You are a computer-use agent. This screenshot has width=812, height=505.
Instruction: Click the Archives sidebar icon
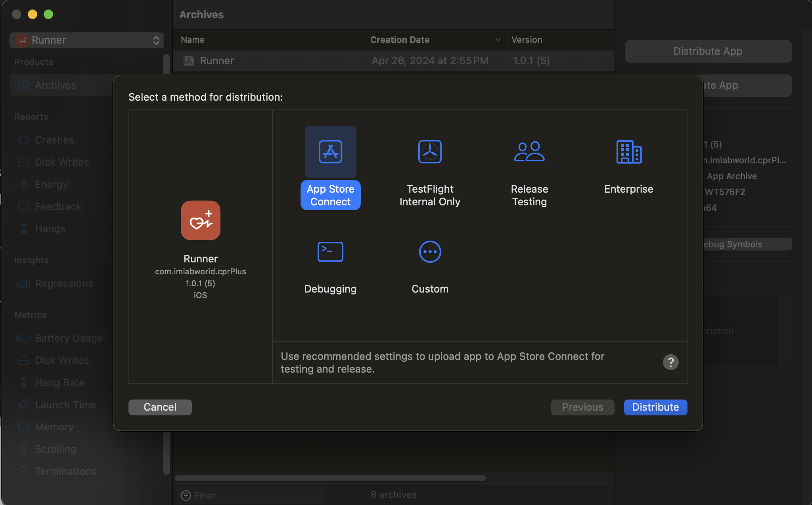click(24, 85)
